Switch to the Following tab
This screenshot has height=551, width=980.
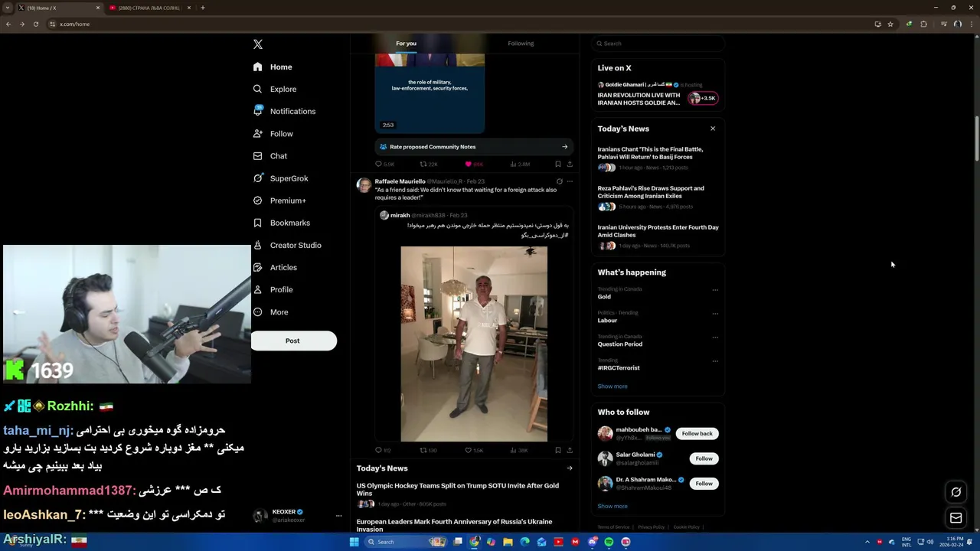[x=521, y=44]
